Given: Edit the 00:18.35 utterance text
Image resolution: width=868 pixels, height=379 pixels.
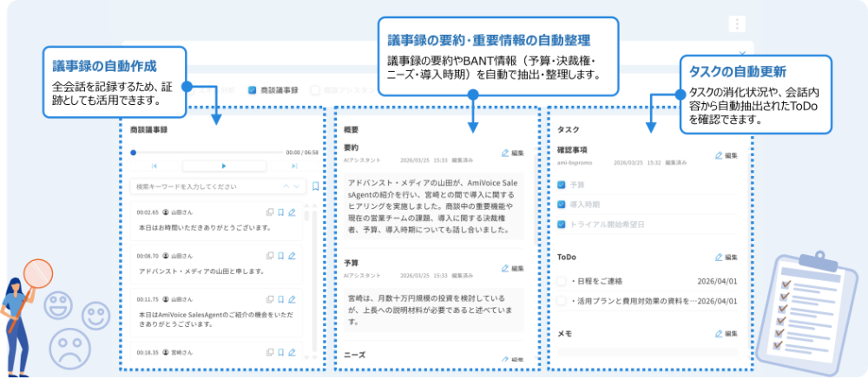Looking at the screenshot, I should tap(292, 352).
